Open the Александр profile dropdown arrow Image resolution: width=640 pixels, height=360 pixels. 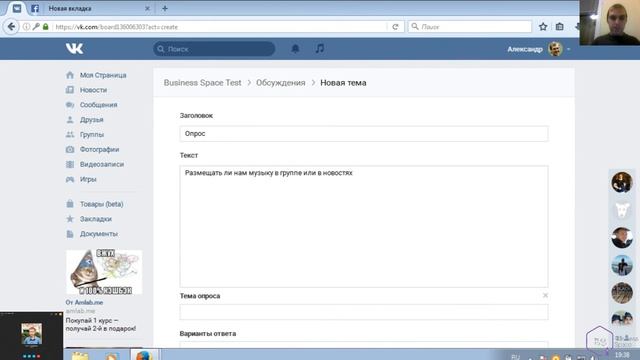pos(568,49)
